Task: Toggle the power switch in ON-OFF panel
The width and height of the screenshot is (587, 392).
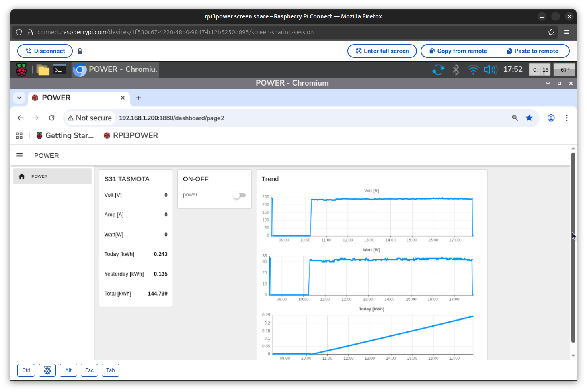Action: 239,195
